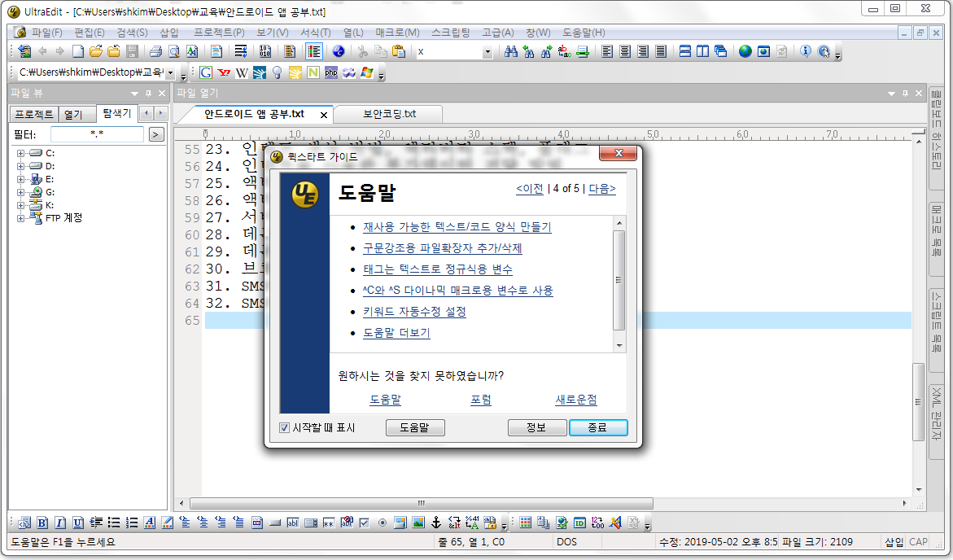
Task: Switch to the 보안코딩.txt tab
Action: (x=390, y=114)
